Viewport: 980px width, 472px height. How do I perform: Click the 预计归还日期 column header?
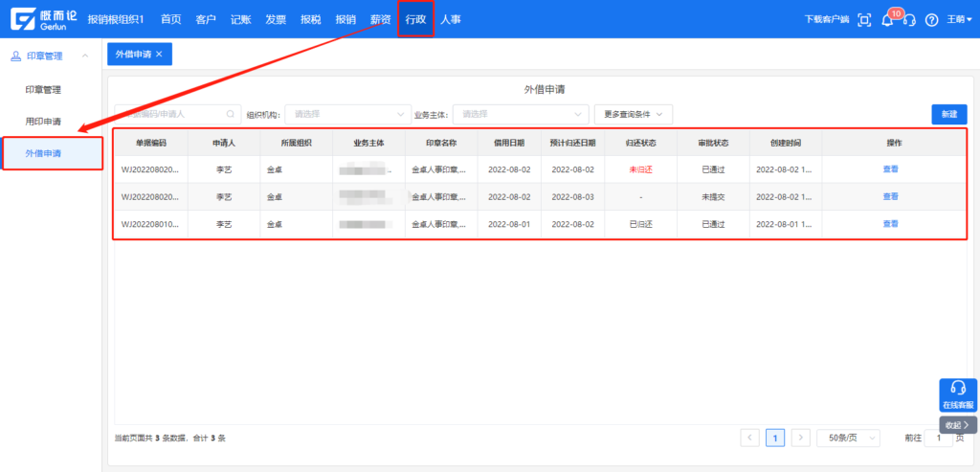[x=572, y=144]
